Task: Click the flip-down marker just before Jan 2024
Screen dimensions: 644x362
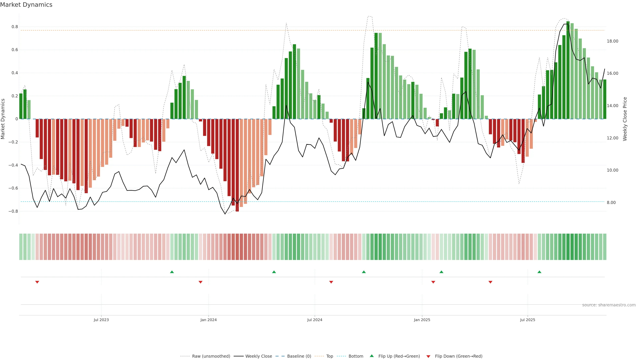Action: [x=201, y=282]
